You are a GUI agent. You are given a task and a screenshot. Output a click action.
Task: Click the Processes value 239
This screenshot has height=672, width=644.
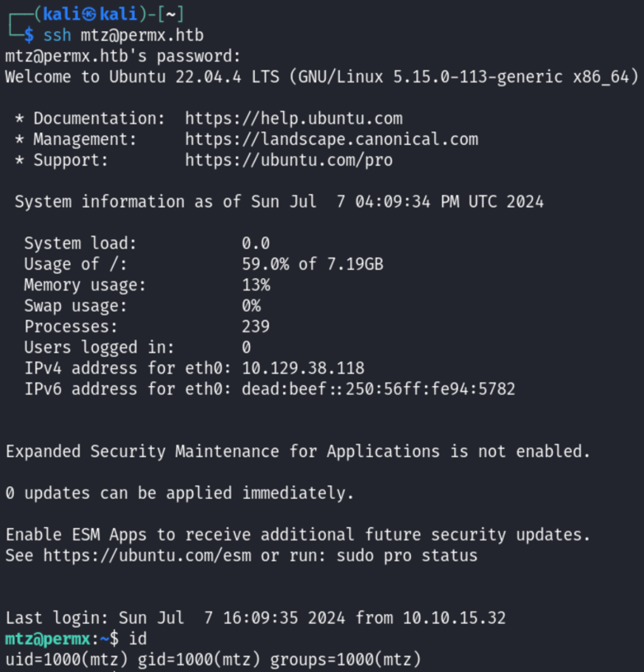point(256,326)
